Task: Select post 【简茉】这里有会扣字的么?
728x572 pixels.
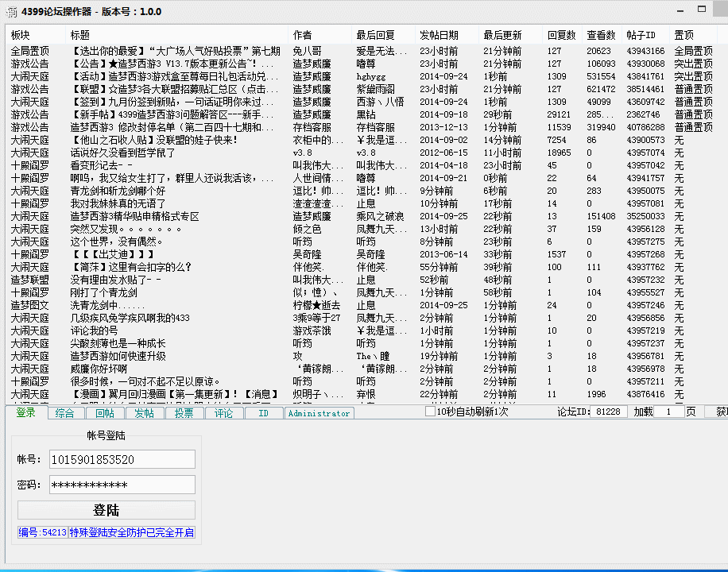Action: point(131,268)
